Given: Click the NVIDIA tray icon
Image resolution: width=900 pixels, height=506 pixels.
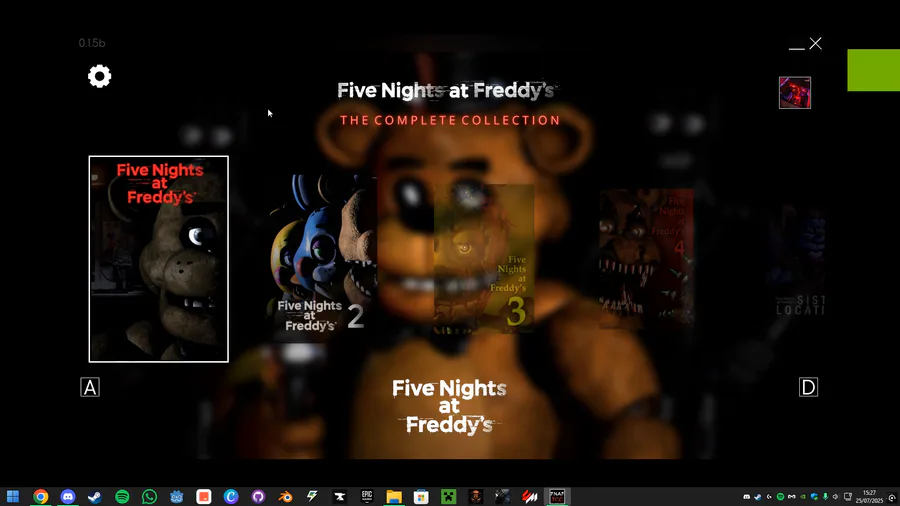Looking at the screenshot, I should point(803,497).
